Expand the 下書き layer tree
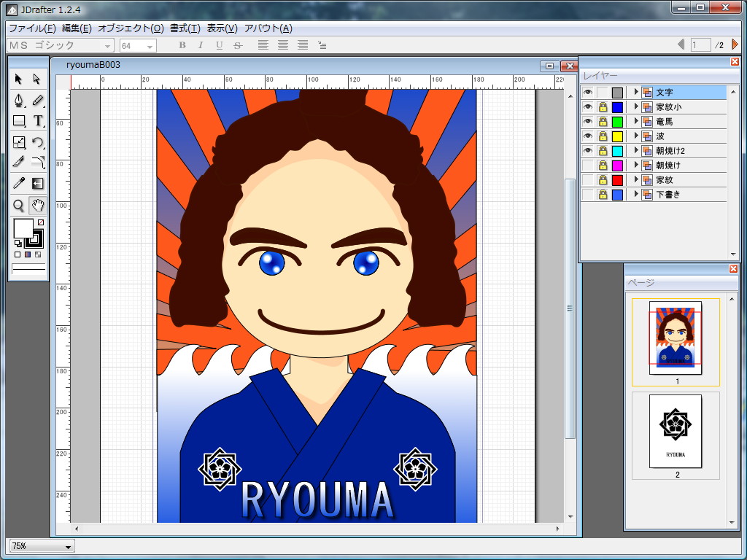Screen dimensions: 747x560 635,194
